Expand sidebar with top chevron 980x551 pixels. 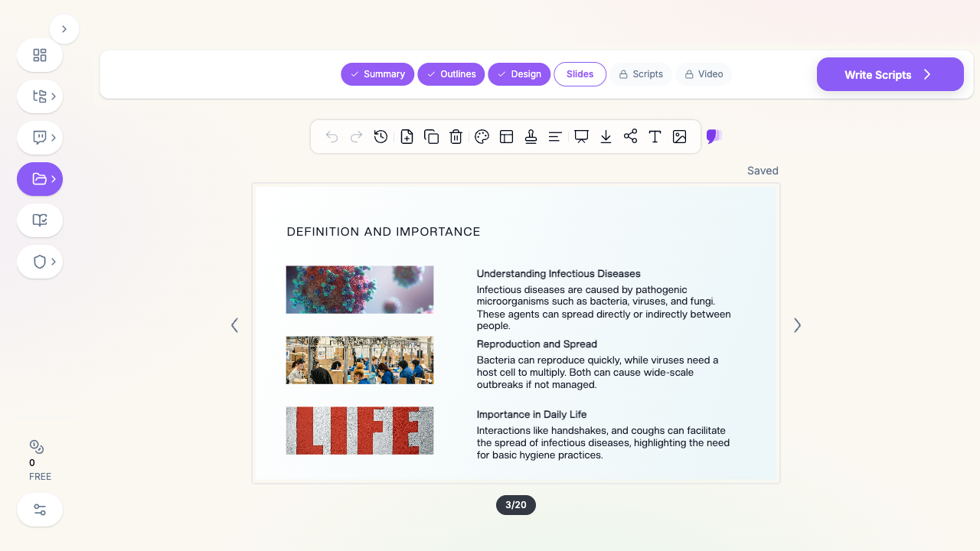point(64,29)
